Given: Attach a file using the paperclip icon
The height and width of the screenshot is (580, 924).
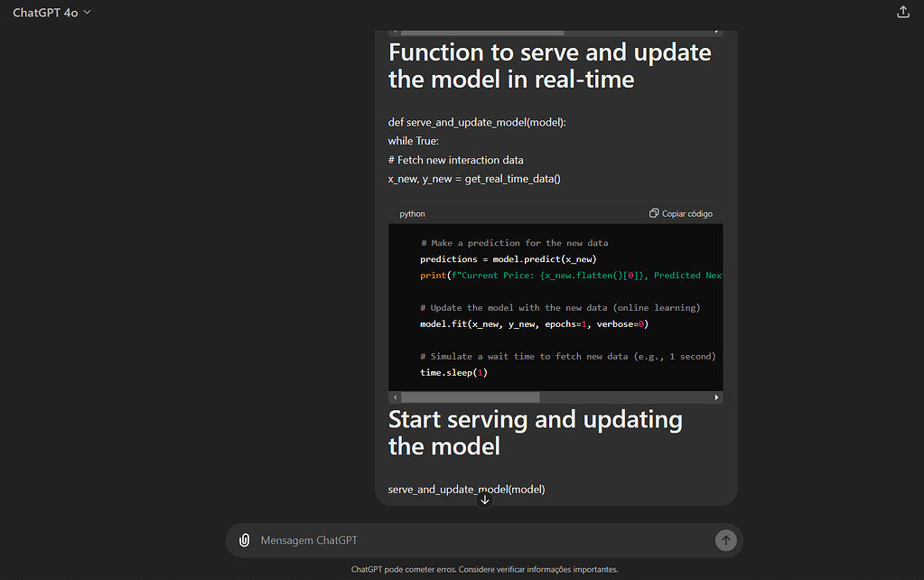Looking at the screenshot, I should click(244, 540).
